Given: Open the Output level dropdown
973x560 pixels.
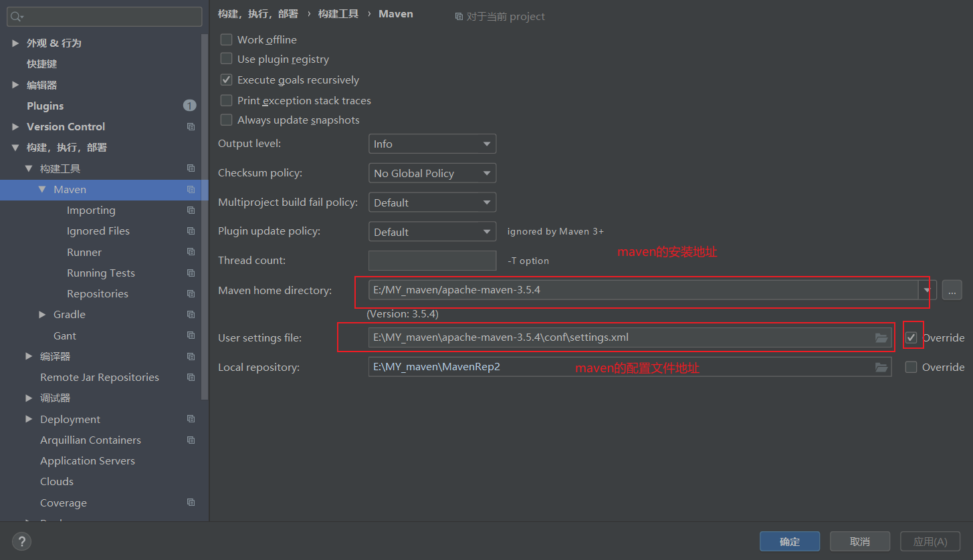Looking at the screenshot, I should click(x=432, y=144).
